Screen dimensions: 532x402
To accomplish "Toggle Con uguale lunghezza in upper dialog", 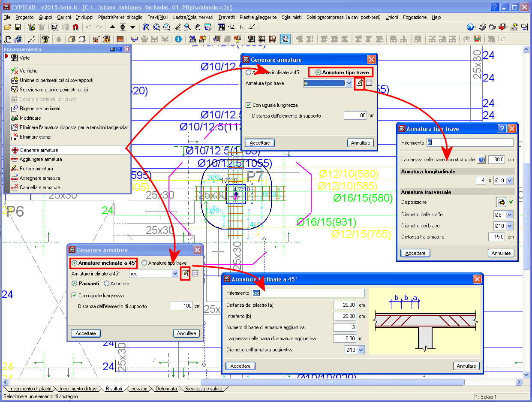I will click(x=249, y=105).
